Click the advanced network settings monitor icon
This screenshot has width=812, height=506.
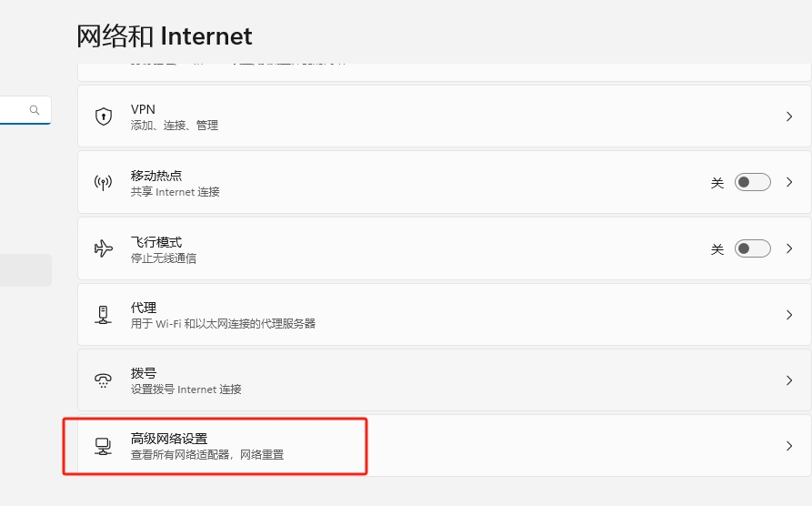tap(103, 446)
